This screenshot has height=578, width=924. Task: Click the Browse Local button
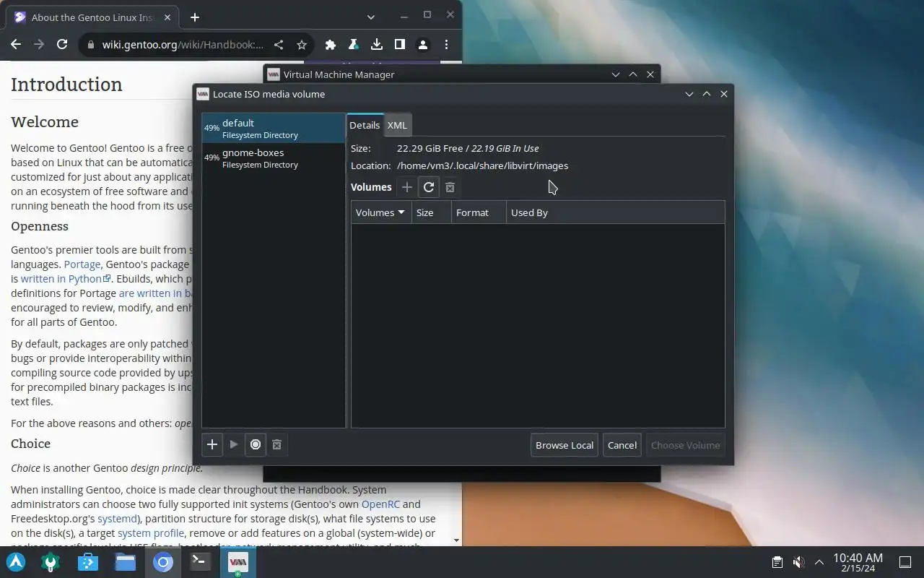tap(565, 445)
